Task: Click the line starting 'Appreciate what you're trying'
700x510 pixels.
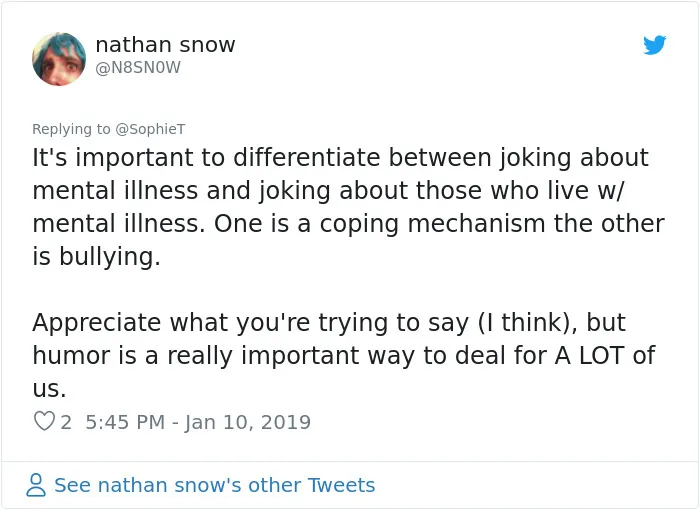Action: click(329, 322)
